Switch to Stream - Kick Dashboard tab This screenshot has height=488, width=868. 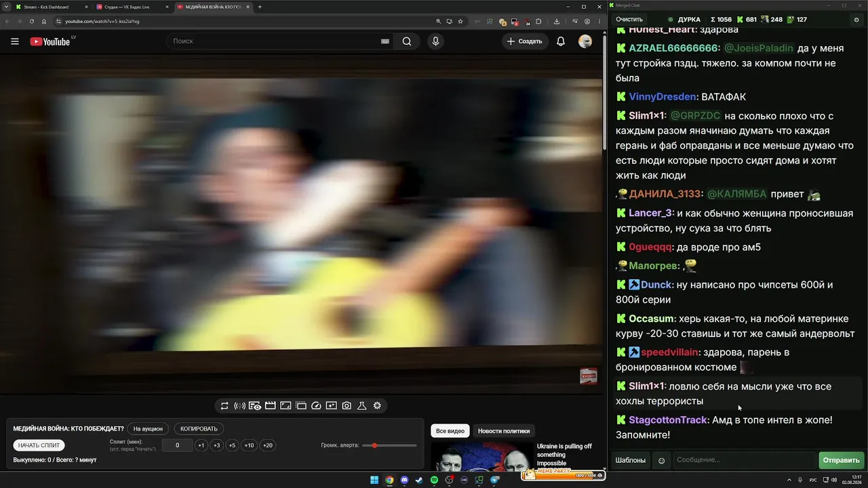tap(52, 7)
